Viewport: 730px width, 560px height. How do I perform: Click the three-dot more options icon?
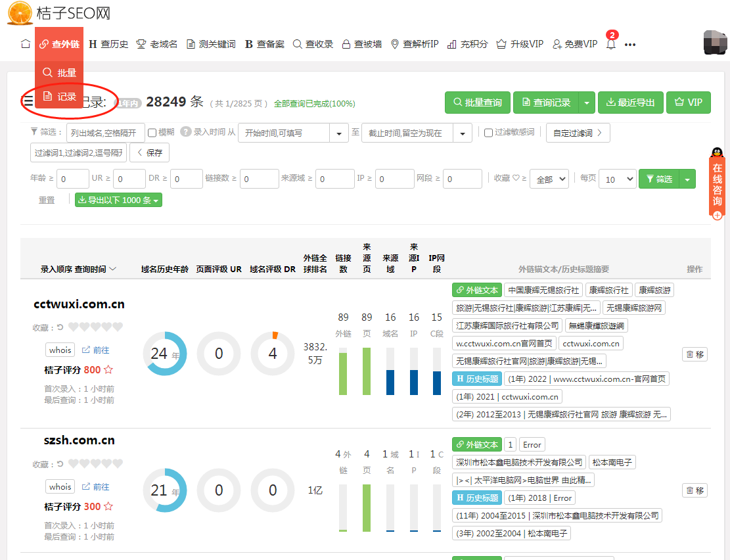tap(630, 45)
